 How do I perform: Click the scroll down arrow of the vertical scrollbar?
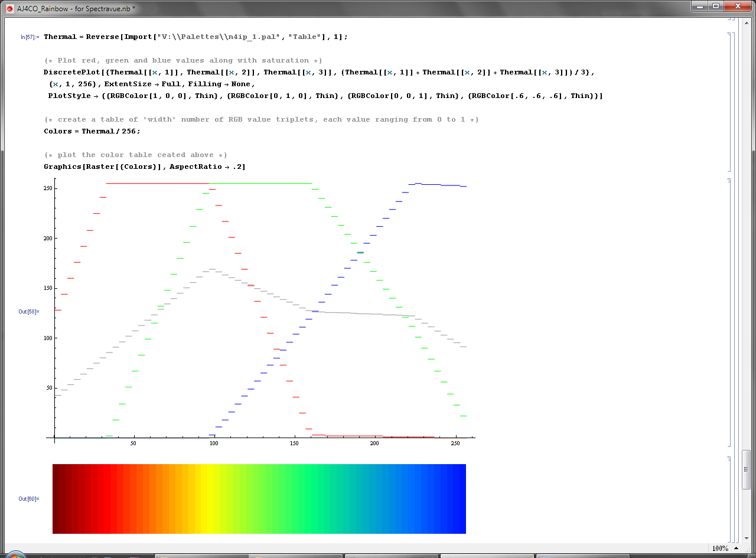click(747, 537)
